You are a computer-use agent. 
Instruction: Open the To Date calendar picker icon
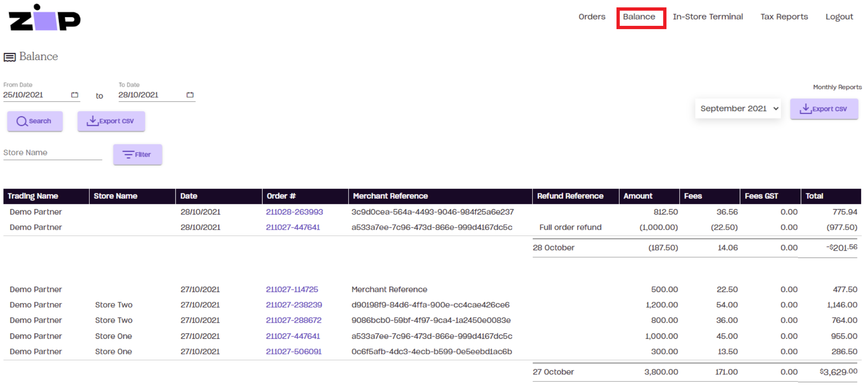[190, 95]
